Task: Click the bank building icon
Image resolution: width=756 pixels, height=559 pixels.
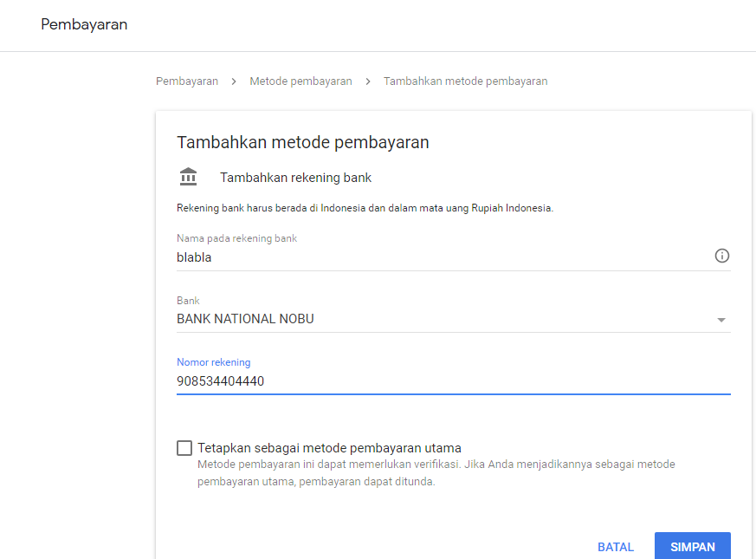Action: pos(189,177)
